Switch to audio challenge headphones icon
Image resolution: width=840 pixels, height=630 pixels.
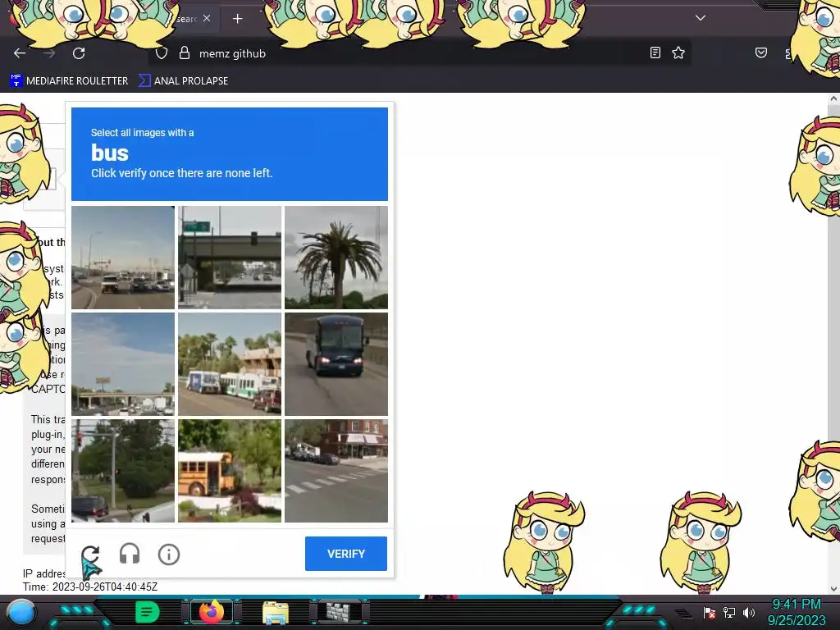tap(130, 554)
